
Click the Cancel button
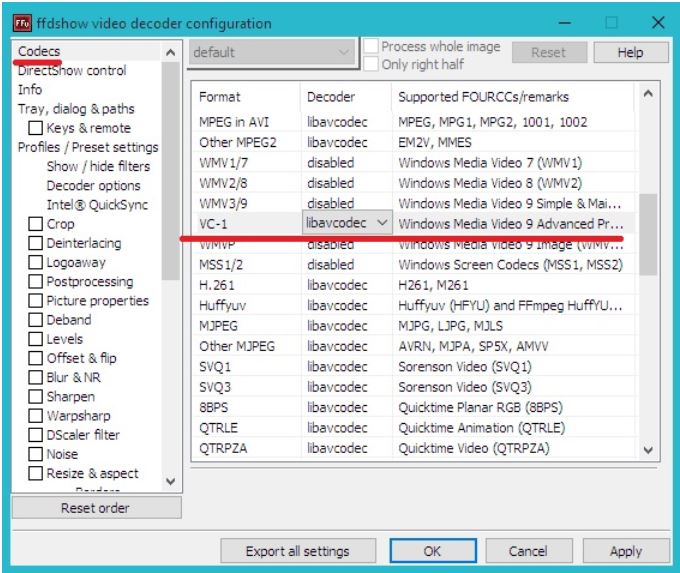[x=529, y=551]
